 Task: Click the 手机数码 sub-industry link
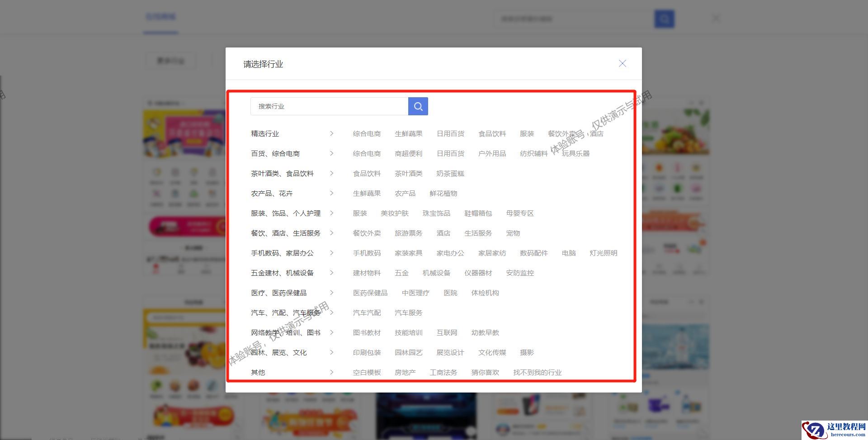coord(367,253)
